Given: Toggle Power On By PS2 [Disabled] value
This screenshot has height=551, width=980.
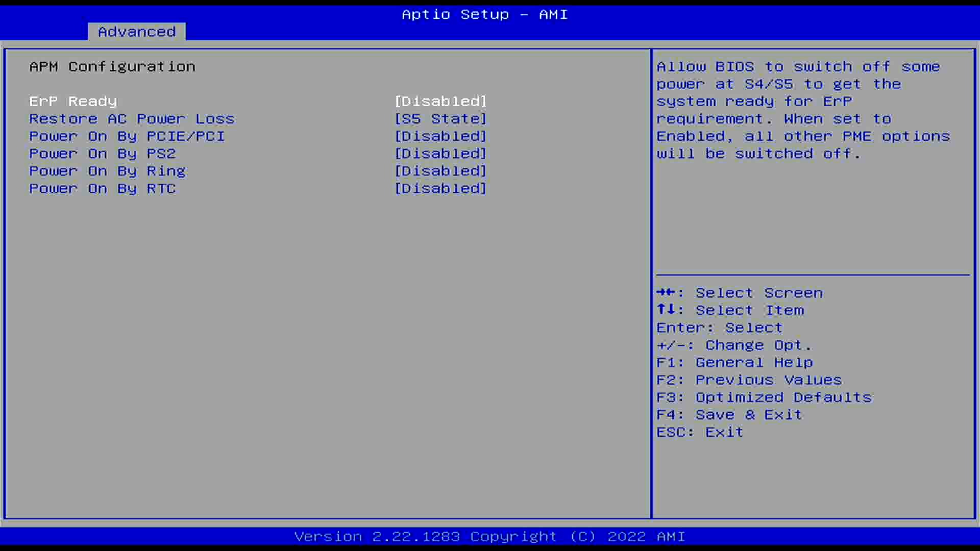Looking at the screenshot, I should click(x=440, y=154).
